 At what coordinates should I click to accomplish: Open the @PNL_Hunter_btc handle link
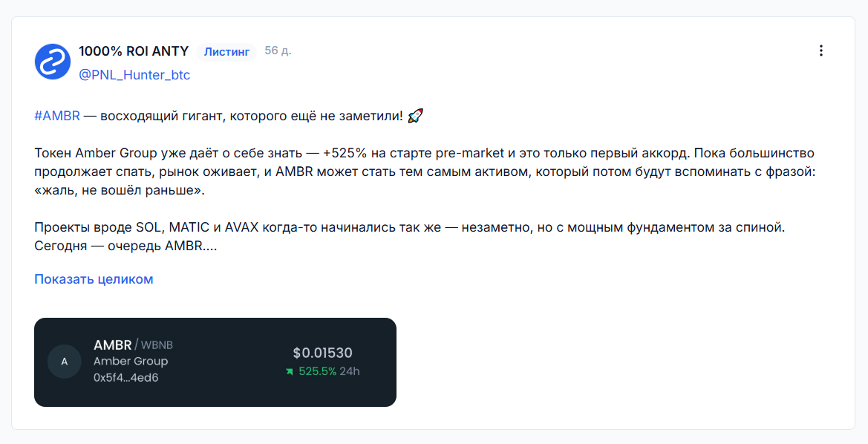coord(134,75)
